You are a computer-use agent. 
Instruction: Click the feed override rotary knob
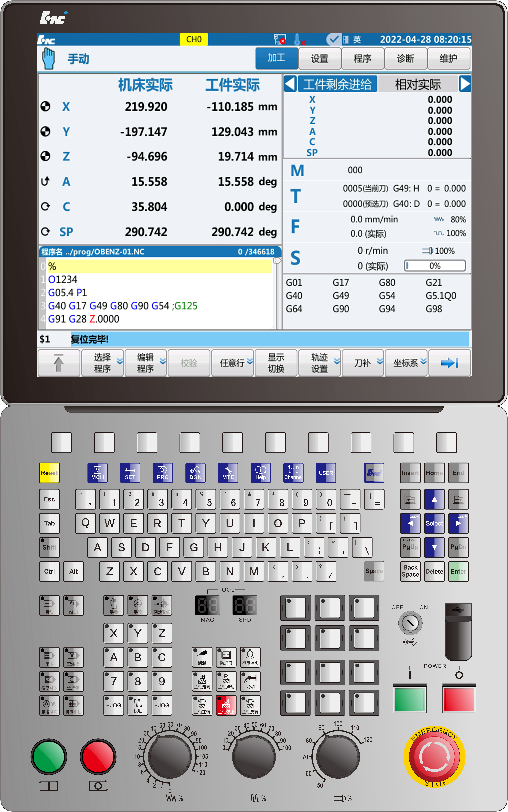[x=170, y=757]
